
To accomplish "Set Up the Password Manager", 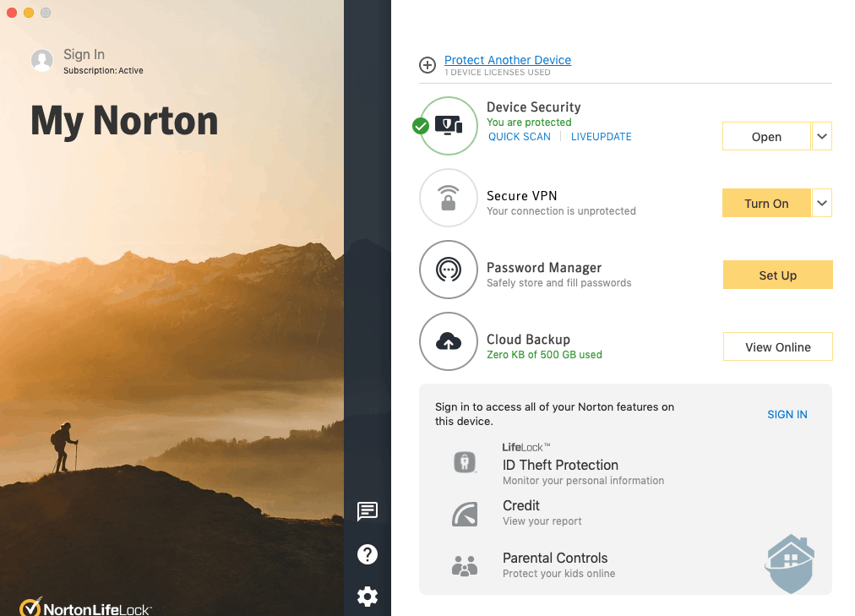I will (x=777, y=275).
